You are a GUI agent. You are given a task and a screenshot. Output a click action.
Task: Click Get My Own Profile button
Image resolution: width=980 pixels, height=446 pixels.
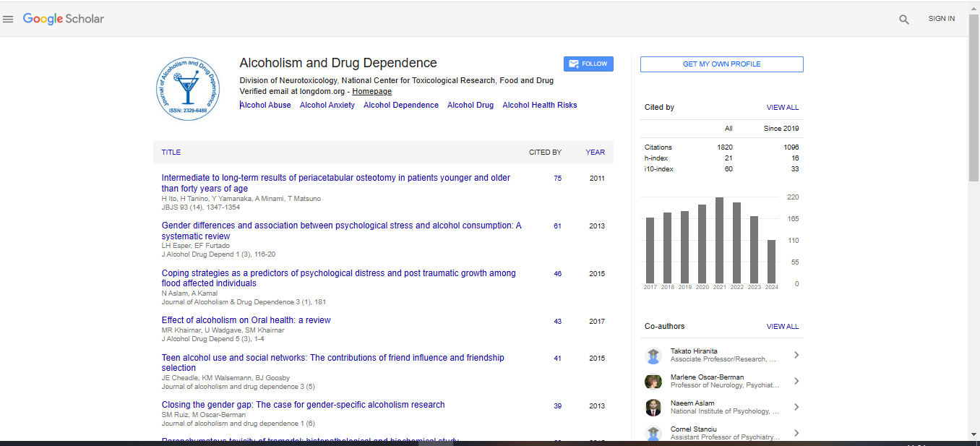pos(721,64)
